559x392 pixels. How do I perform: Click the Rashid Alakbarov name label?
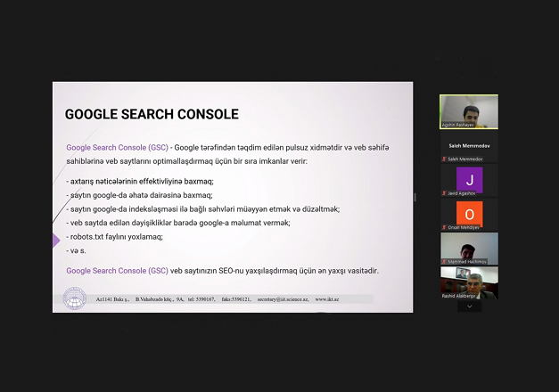point(458,296)
